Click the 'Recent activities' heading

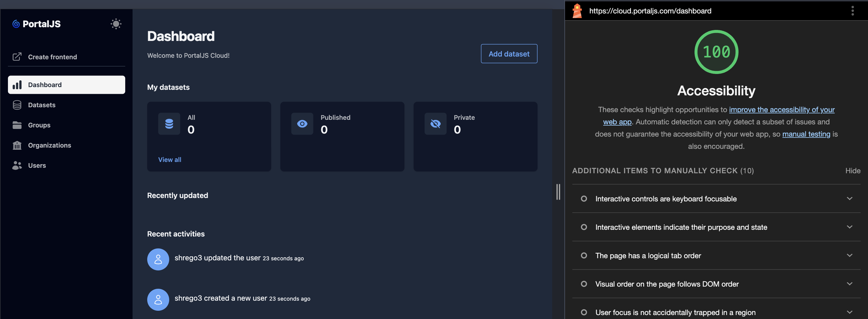(176, 234)
